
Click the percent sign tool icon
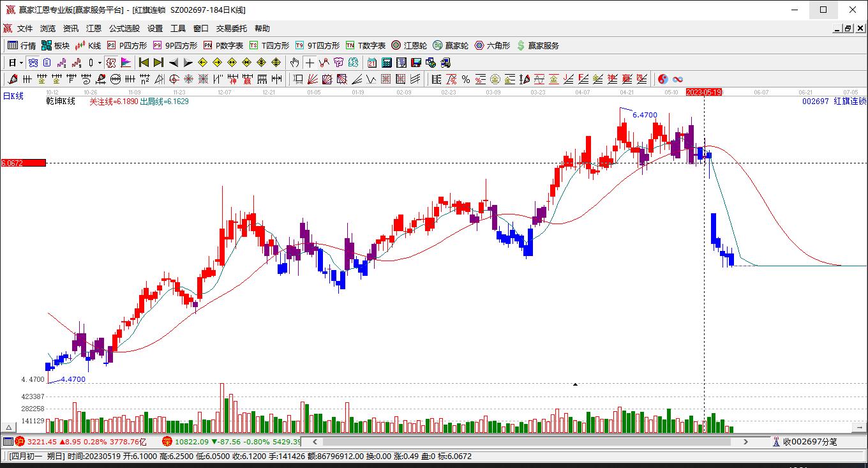pyautogui.click(x=466, y=79)
